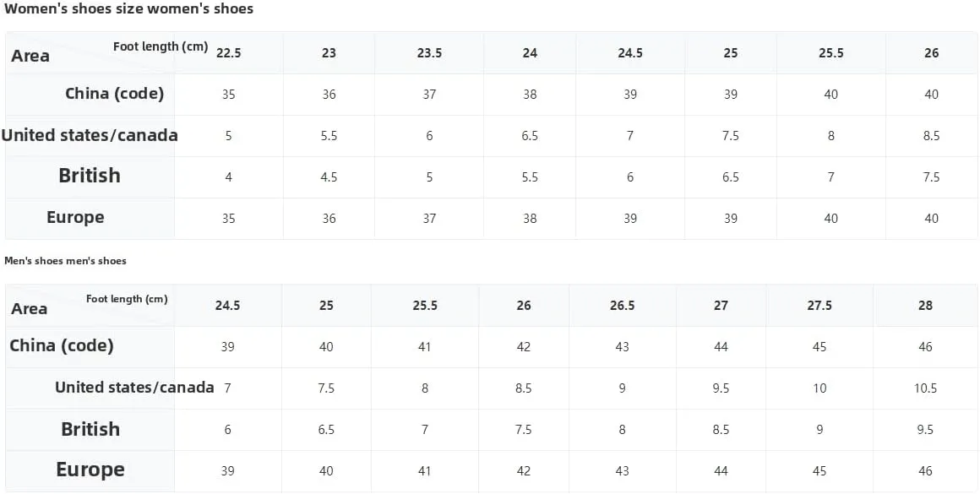Click women's United states/canada row label
Image resolution: width=980 pixels, height=494 pixels.
point(90,135)
